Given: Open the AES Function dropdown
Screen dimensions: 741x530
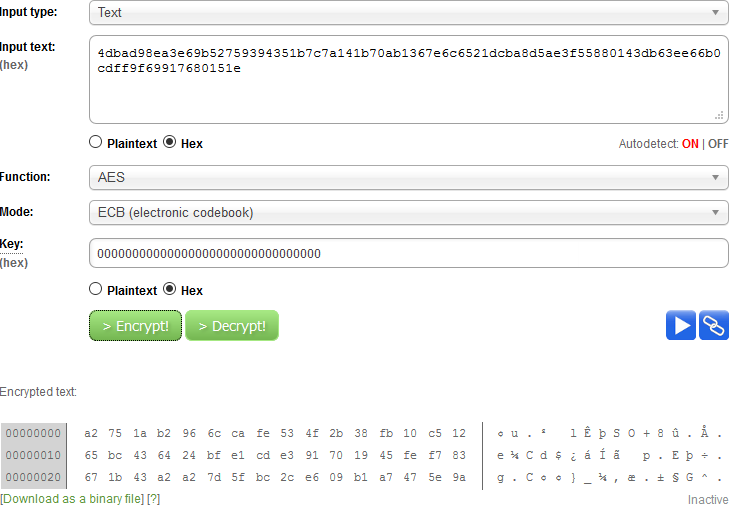Looking at the screenshot, I should [x=408, y=178].
